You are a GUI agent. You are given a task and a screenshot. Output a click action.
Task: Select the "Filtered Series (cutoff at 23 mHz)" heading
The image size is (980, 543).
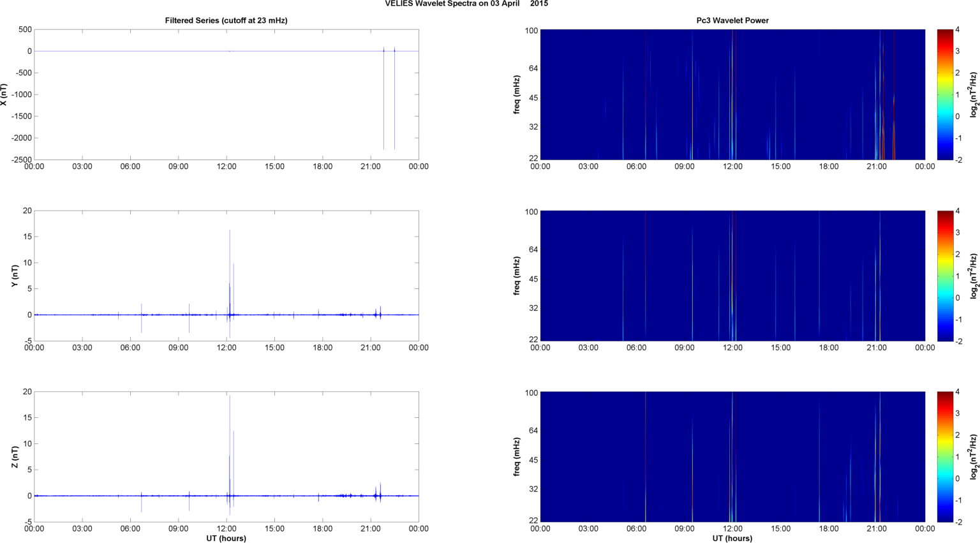(x=226, y=20)
